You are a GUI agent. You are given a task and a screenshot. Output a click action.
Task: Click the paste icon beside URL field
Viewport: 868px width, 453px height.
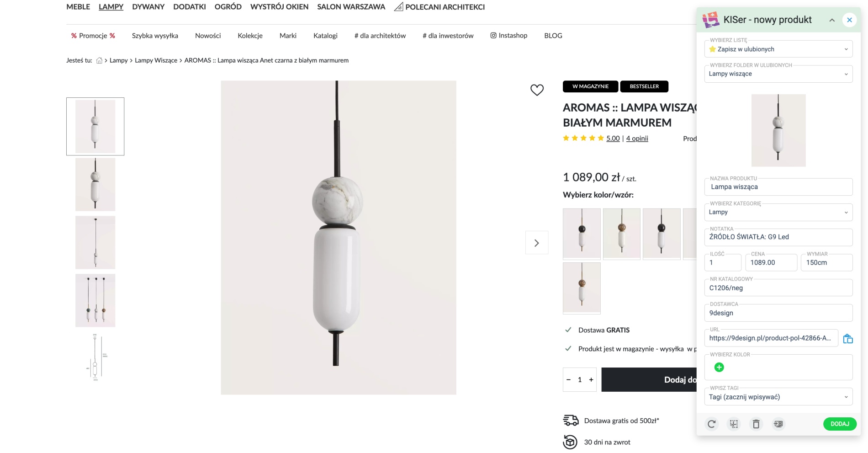pyautogui.click(x=848, y=339)
